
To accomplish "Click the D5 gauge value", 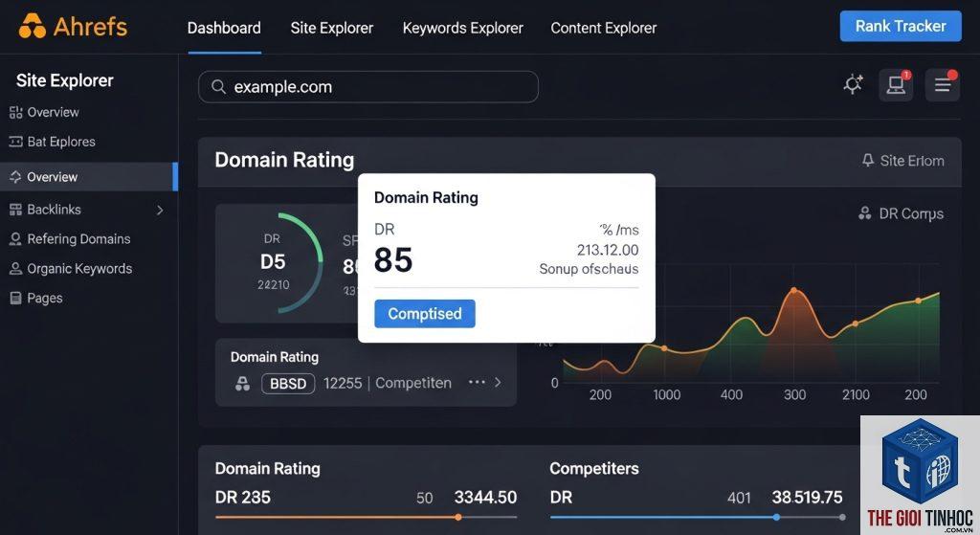I will pyautogui.click(x=273, y=261).
